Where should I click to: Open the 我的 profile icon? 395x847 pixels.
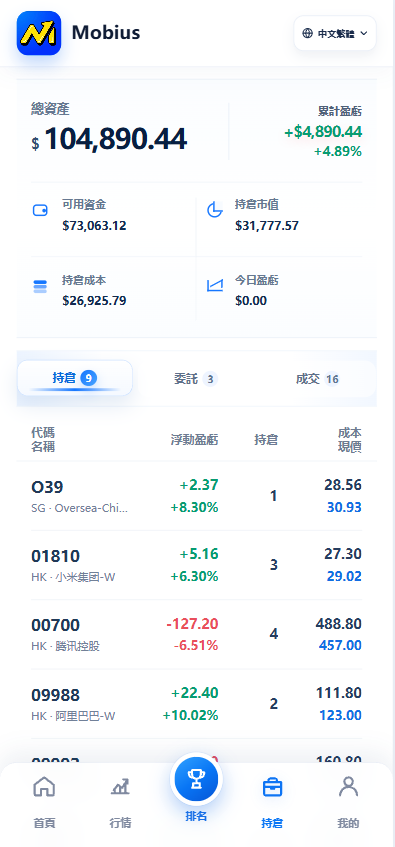click(x=349, y=786)
